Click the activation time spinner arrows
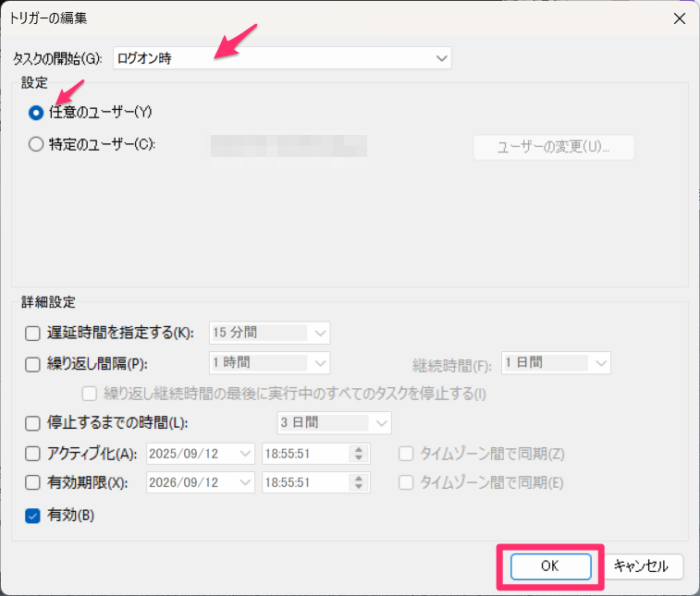Screen dimensions: 700x596 [x=359, y=453]
